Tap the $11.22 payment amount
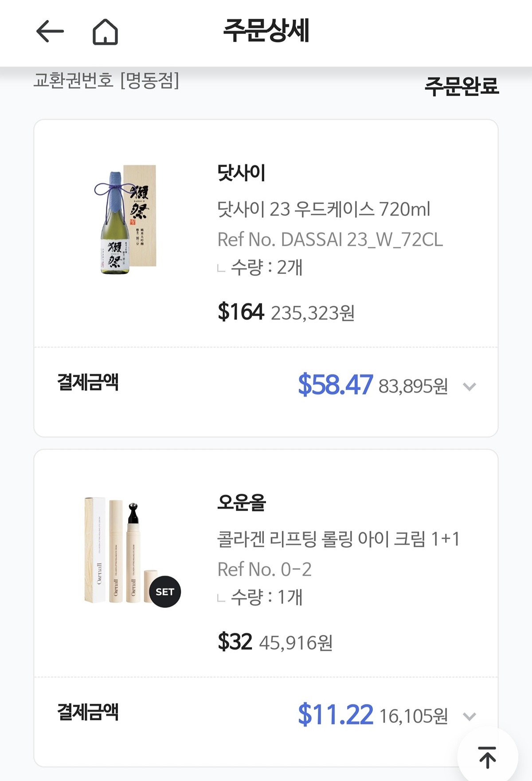Image resolution: width=532 pixels, height=781 pixels. (x=335, y=714)
